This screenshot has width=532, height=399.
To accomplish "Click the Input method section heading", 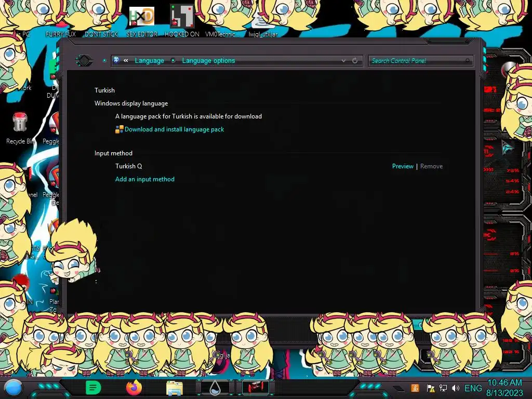I will [x=113, y=153].
